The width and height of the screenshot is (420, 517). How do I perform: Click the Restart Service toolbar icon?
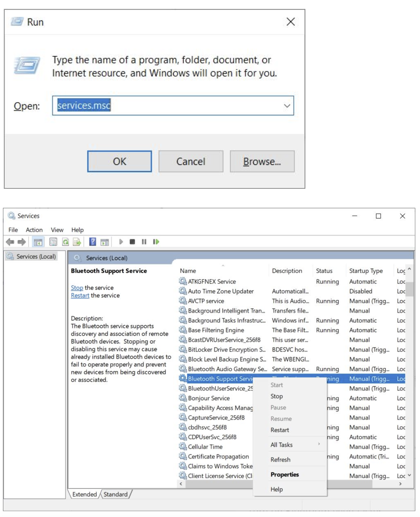156,242
